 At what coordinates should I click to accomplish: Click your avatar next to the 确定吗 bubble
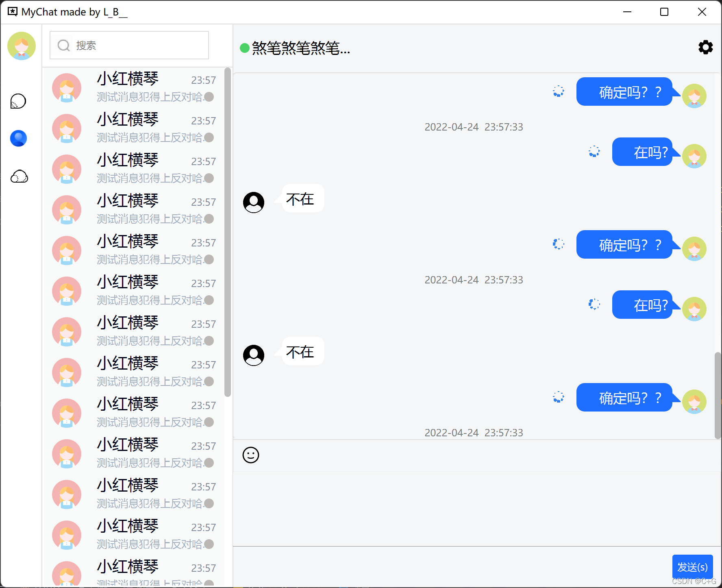tap(694, 96)
